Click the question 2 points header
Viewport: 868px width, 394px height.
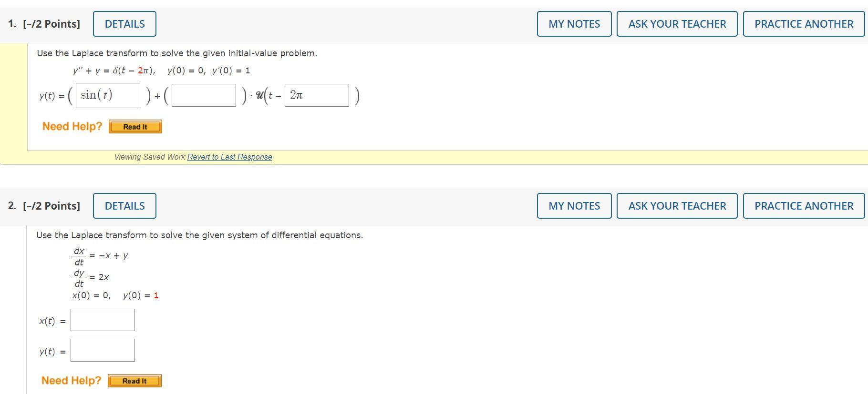(x=44, y=206)
